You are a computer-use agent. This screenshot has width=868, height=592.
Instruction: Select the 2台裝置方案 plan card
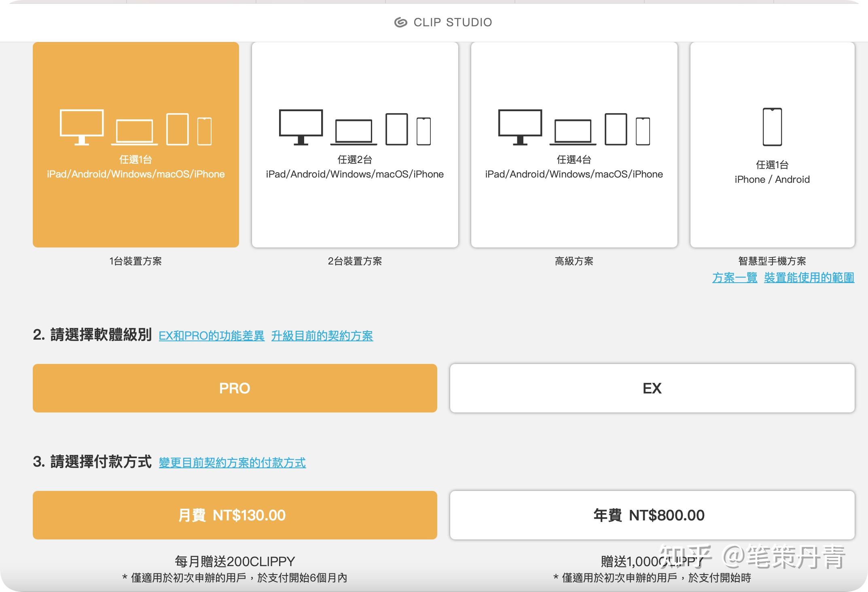click(x=355, y=145)
